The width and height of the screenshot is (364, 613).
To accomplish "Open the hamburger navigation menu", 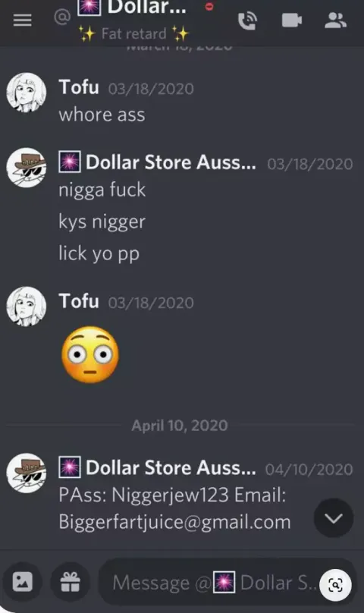I will [22, 20].
